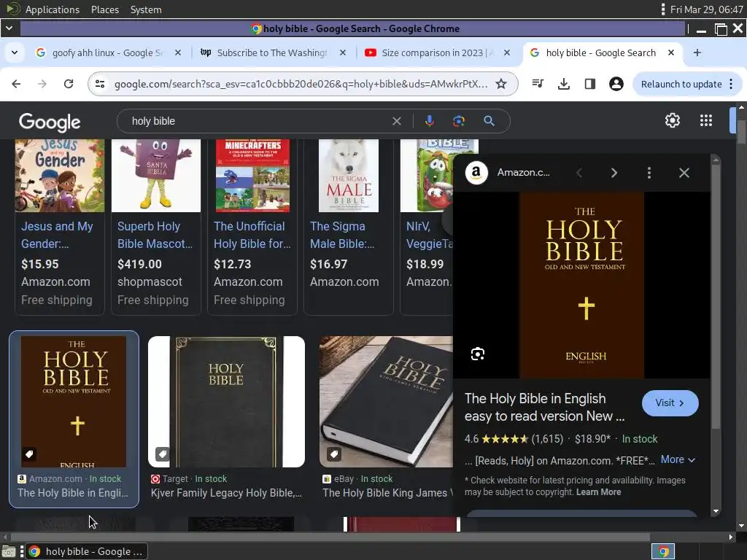747x560 pixels.
Task: Bookmark this page with the star
Action: pos(500,84)
